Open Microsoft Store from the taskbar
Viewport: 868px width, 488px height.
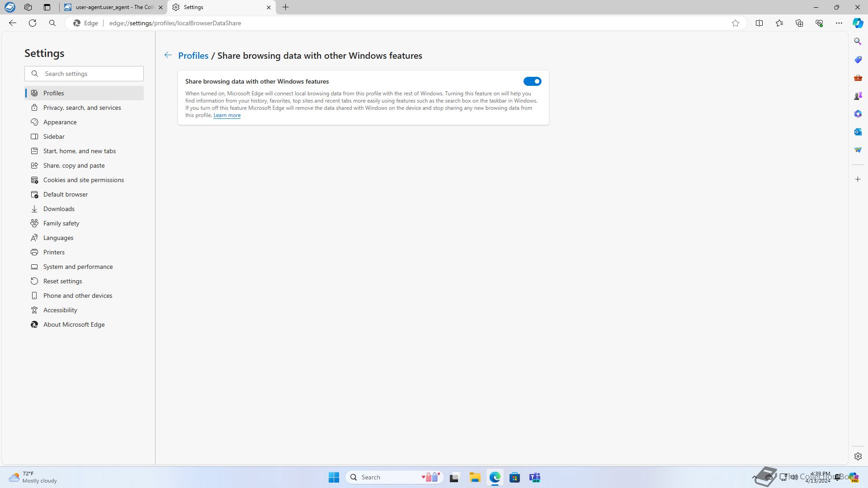(x=514, y=477)
